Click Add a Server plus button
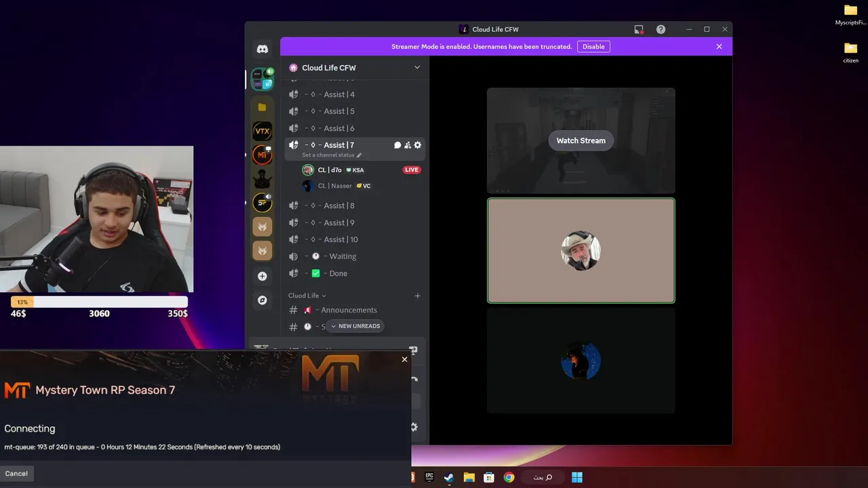Image resolution: width=868 pixels, height=488 pixels. (x=262, y=276)
